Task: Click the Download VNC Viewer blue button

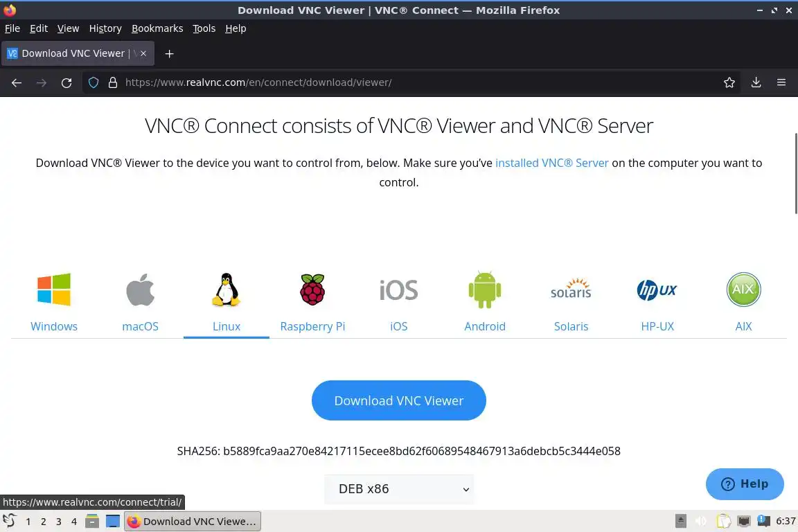Action: point(399,400)
